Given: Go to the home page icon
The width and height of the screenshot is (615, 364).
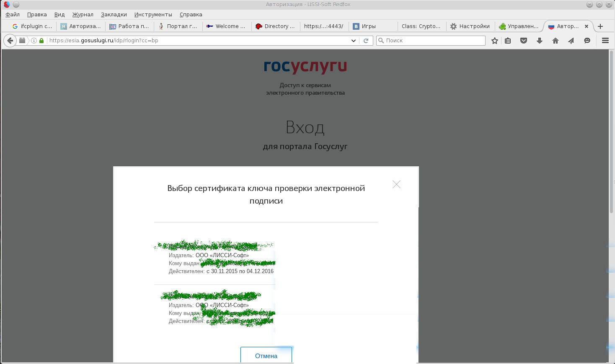Looking at the screenshot, I should coord(556,41).
